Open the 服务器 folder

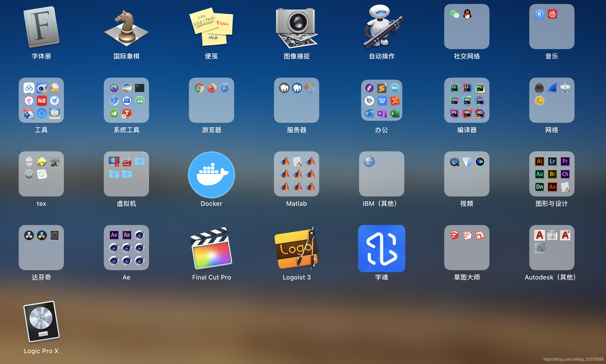pyautogui.click(x=296, y=100)
